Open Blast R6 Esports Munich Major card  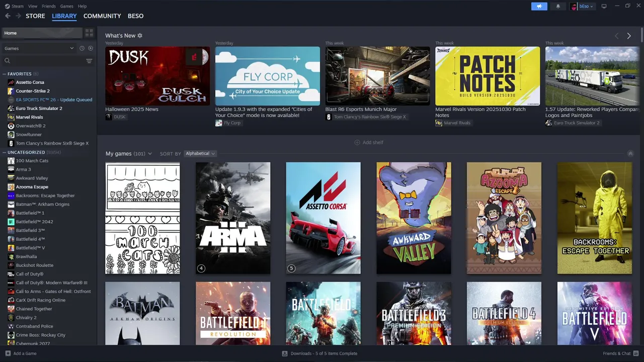378,76
